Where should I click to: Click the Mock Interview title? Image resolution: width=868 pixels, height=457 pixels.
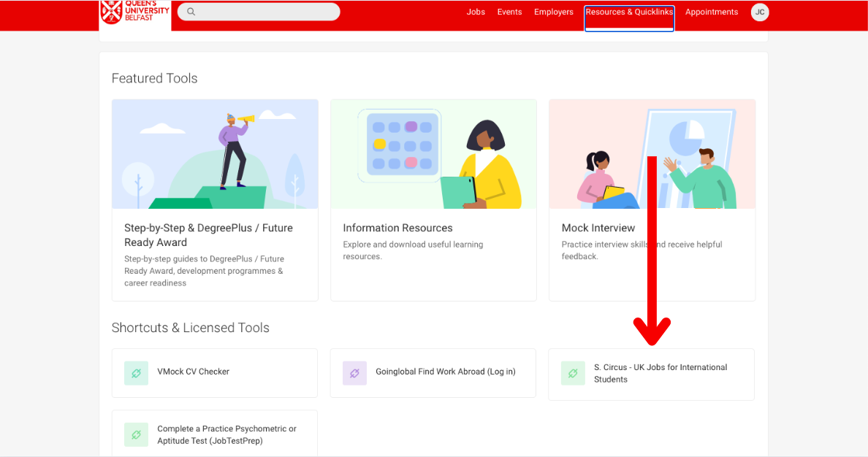[598, 228]
